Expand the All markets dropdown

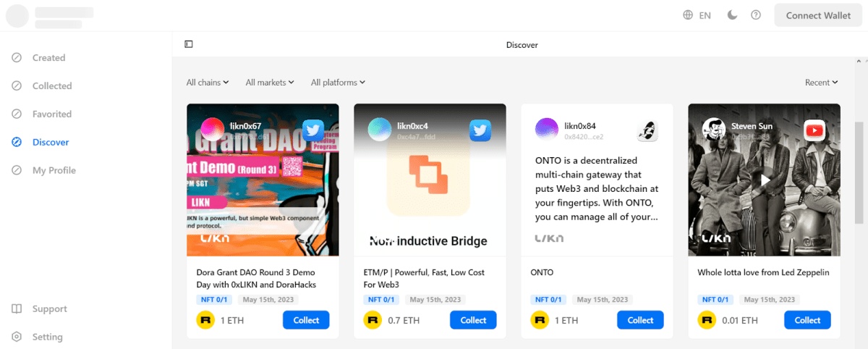pos(270,83)
